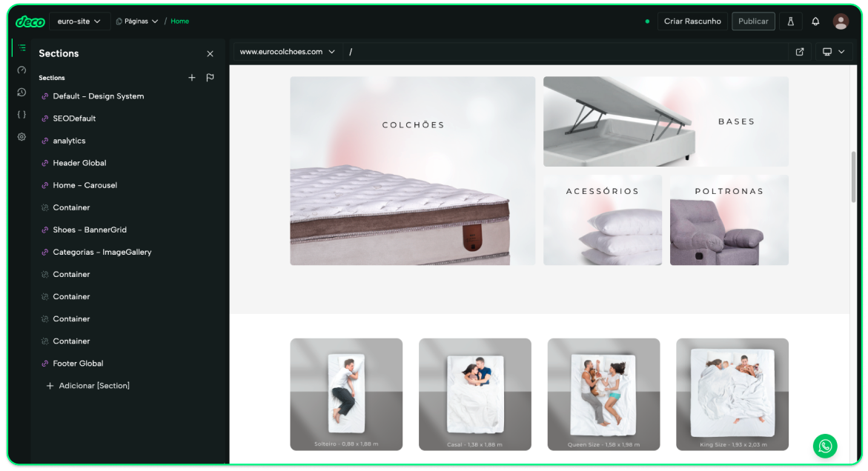Open preview in new tab icon
The width and height of the screenshot is (868, 471).
(x=799, y=51)
